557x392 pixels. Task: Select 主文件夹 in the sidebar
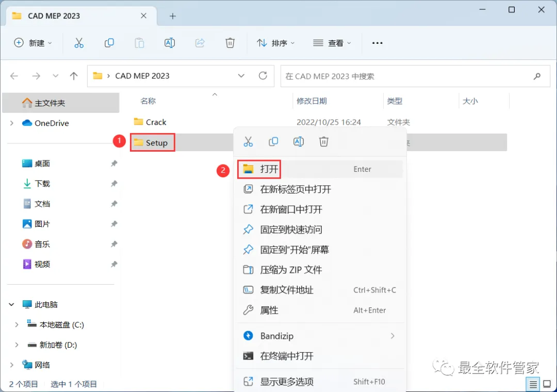point(61,103)
